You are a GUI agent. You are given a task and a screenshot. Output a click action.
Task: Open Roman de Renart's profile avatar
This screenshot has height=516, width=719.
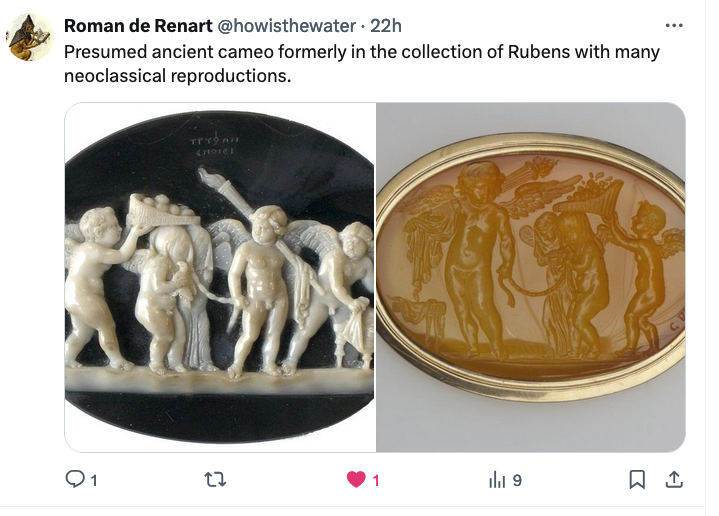point(30,38)
